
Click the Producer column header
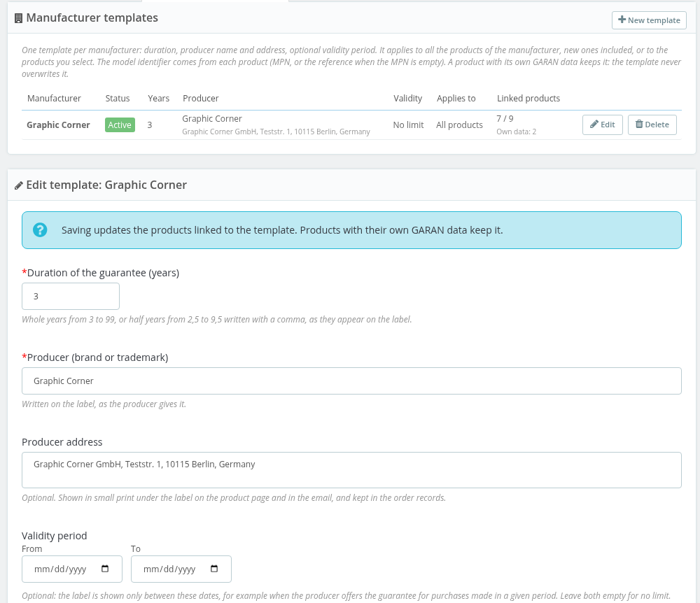[200, 98]
